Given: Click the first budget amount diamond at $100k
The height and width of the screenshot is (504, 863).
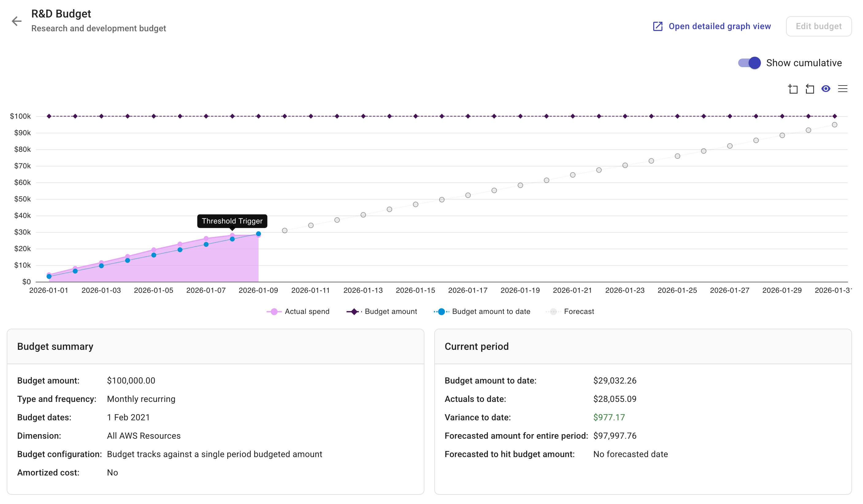Looking at the screenshot, I should 49,116.
